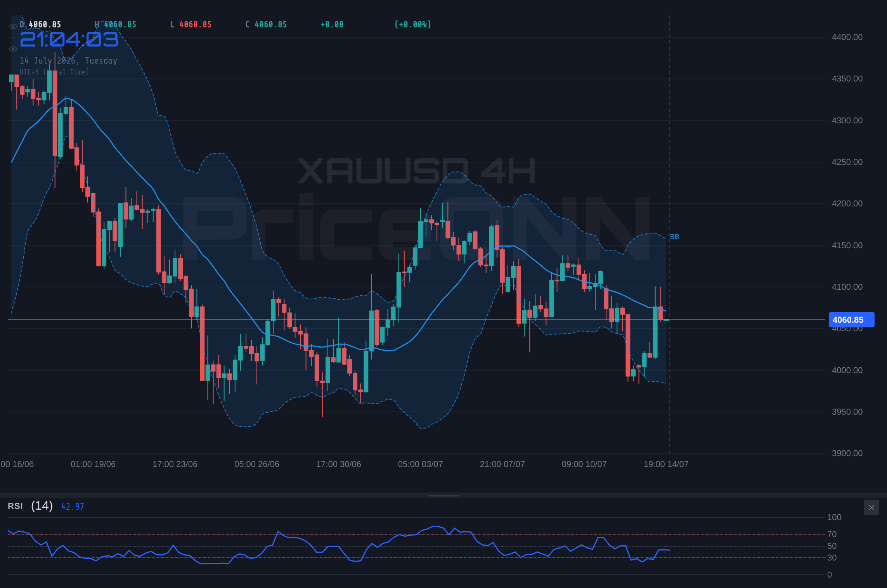
Task: Click the RSI 50 midline label
Action: point(832,546)
